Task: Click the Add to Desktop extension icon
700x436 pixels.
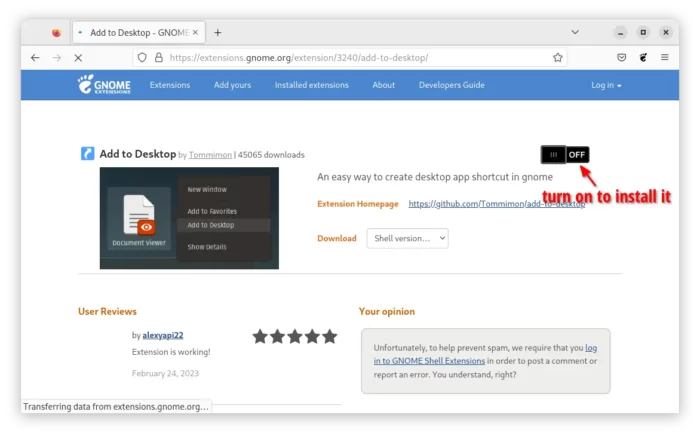Action: pyautogui.click(x=88, y=154)
